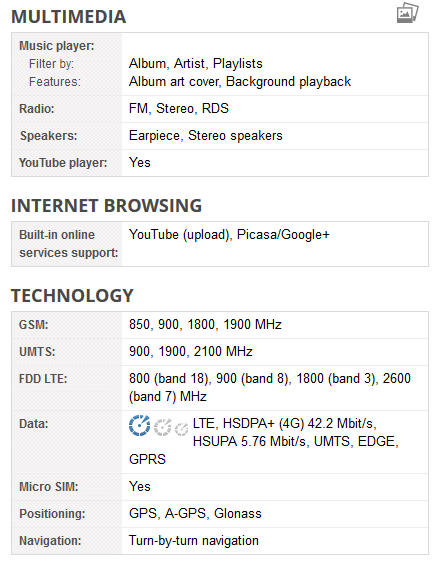
Task: Click the medium gray data speed icon
Action: point(163,427)
